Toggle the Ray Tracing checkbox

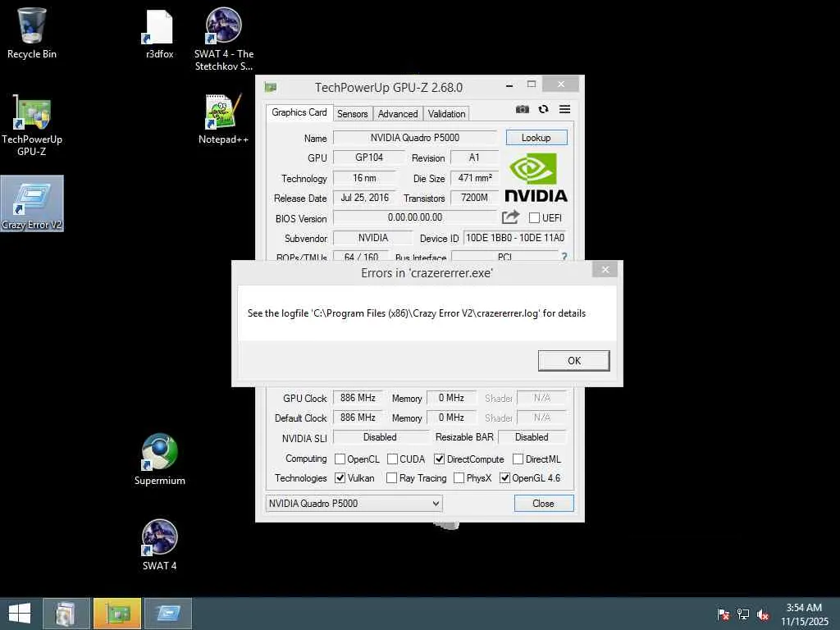(x=391, y=478)
